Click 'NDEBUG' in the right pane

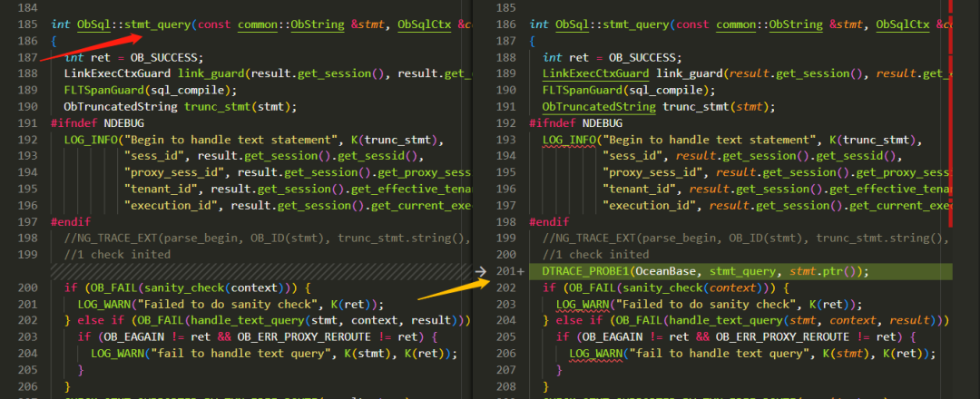[x=602, y=123]
